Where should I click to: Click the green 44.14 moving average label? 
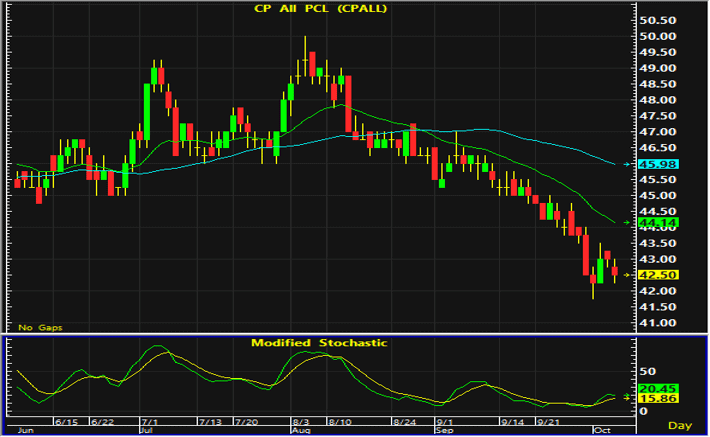coord(658,223)
